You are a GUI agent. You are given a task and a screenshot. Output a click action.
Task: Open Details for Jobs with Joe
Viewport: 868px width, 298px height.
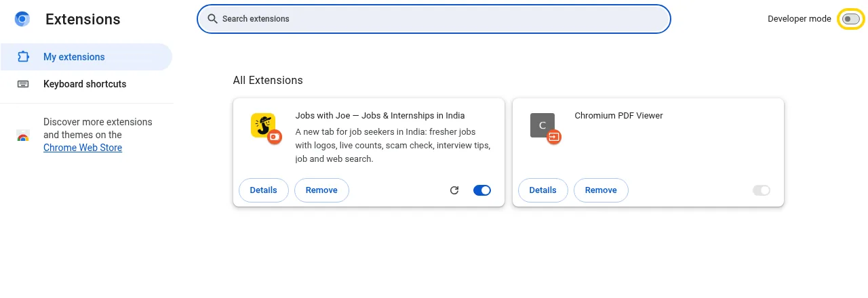pos(263,190)
